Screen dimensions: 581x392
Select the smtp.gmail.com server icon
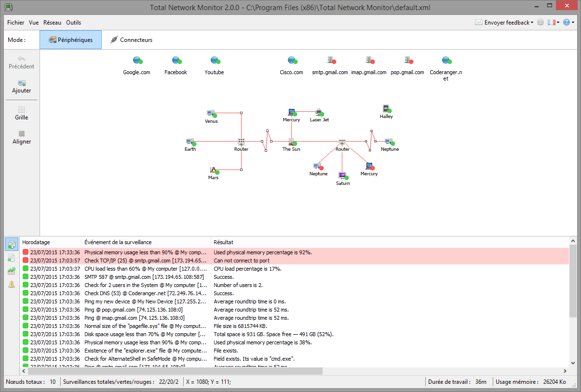[x=331, y=60]
